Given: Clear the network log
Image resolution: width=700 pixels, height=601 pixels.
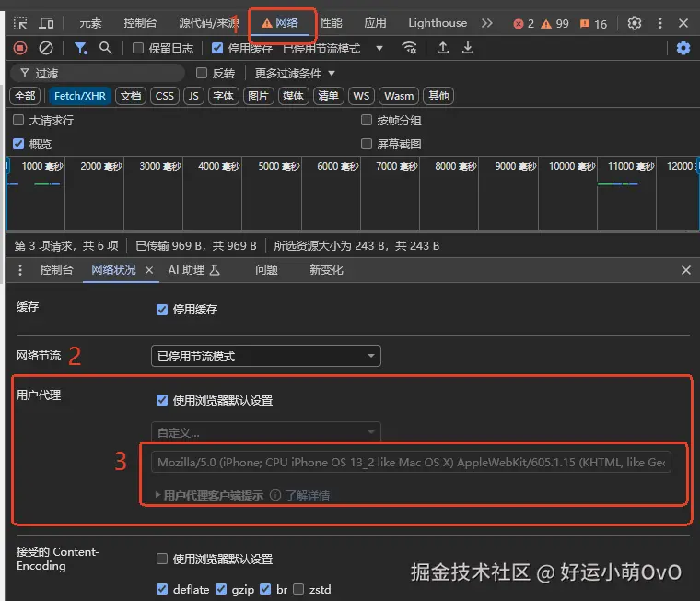Looking at the screenshot, I should coord(45,48).
